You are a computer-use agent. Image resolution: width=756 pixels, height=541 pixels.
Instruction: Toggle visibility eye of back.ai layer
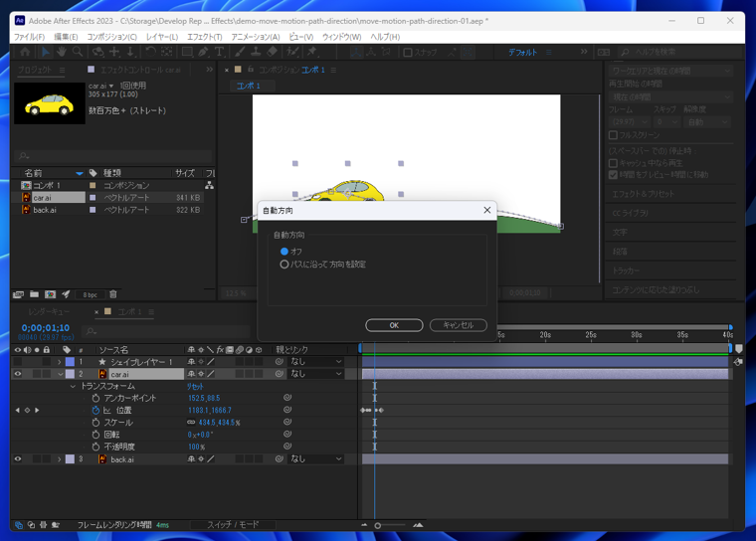click(x=18, y=459)
